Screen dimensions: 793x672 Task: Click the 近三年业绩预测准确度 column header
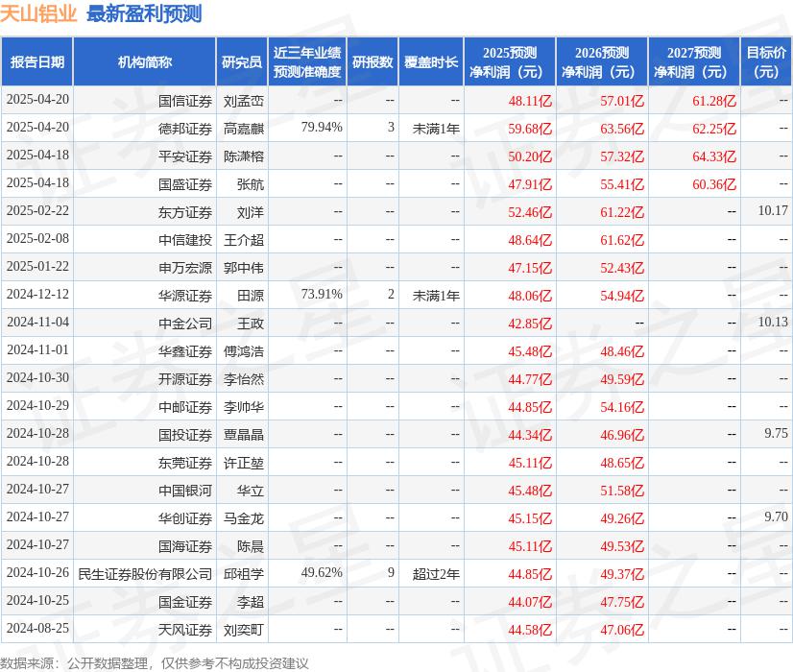click(x=307, y=61)
